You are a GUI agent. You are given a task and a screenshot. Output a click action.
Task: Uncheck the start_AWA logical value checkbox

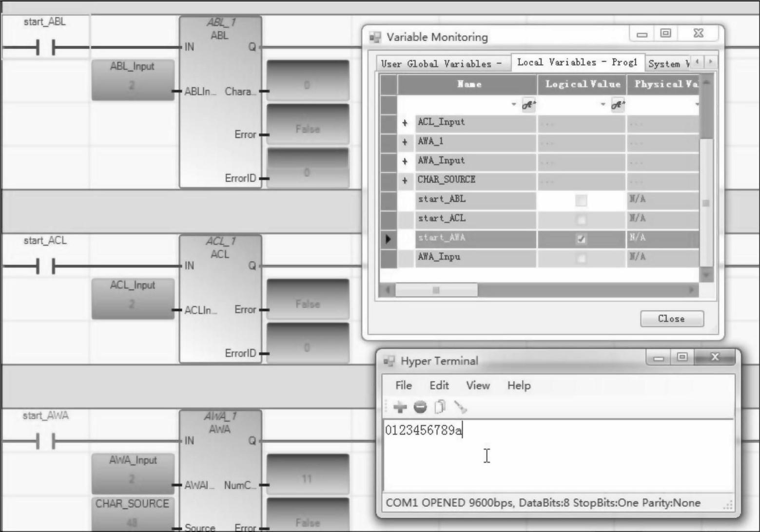click(x=581, y=239)
